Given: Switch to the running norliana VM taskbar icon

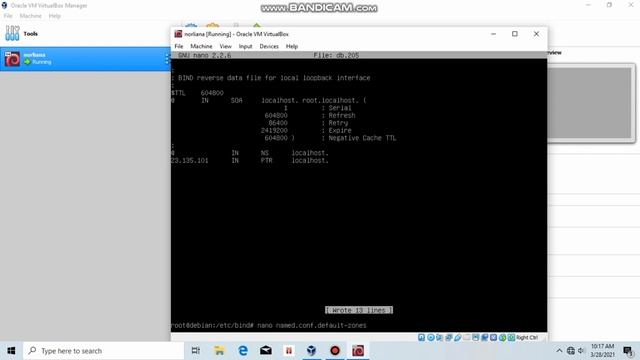Looking at the screenshot, I should 358,351.
